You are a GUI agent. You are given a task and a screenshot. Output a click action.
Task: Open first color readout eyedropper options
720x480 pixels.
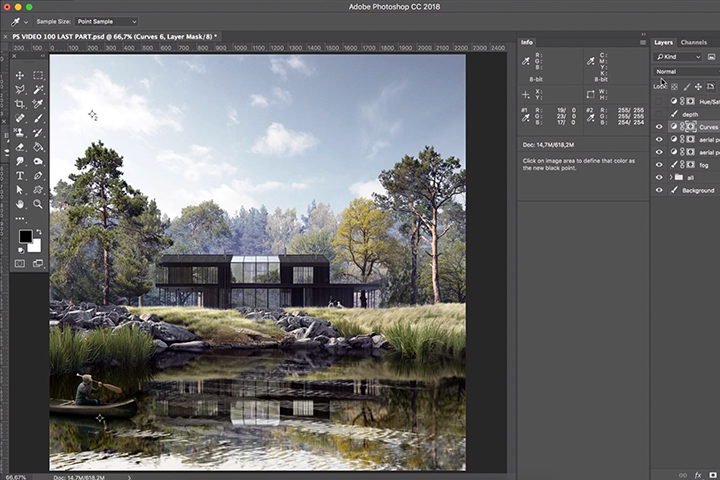pyautogui.click(x=526, y=61)
